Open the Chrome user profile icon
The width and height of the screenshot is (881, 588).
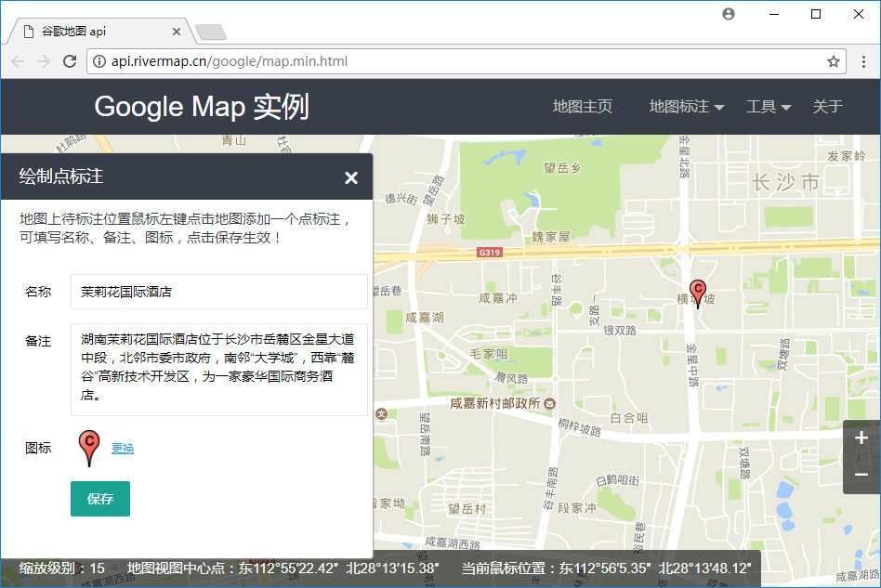click(729, 14)
